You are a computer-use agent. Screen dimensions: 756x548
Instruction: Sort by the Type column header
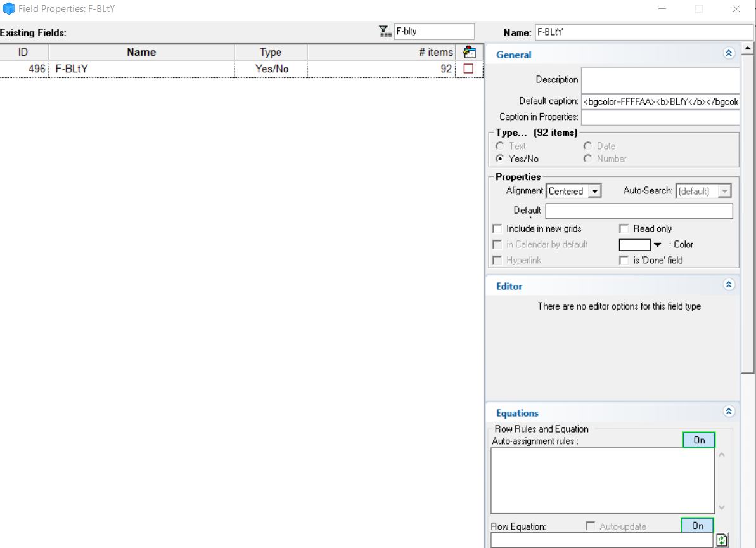tap(271, 52)
